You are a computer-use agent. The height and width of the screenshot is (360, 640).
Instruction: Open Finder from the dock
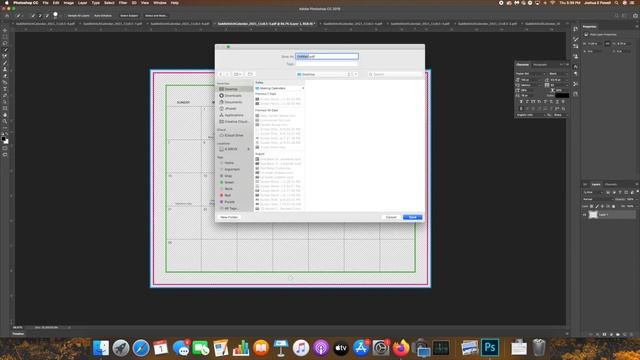101,348
